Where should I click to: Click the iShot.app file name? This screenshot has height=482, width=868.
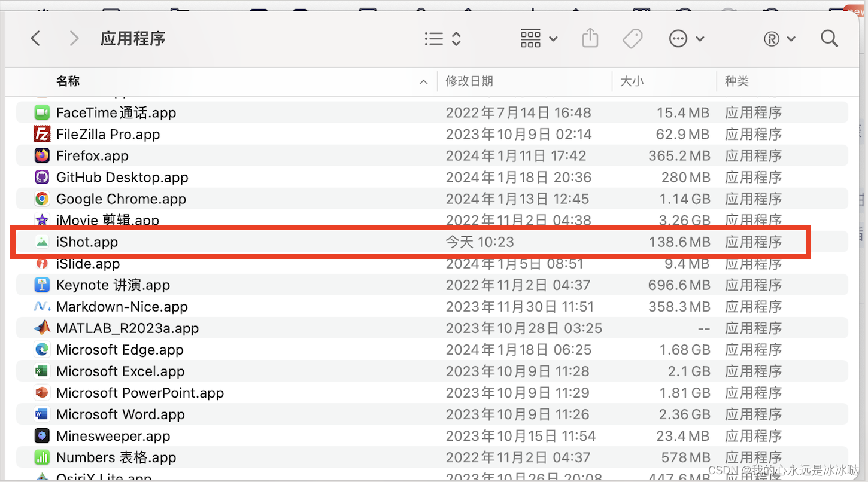[87, 242]
